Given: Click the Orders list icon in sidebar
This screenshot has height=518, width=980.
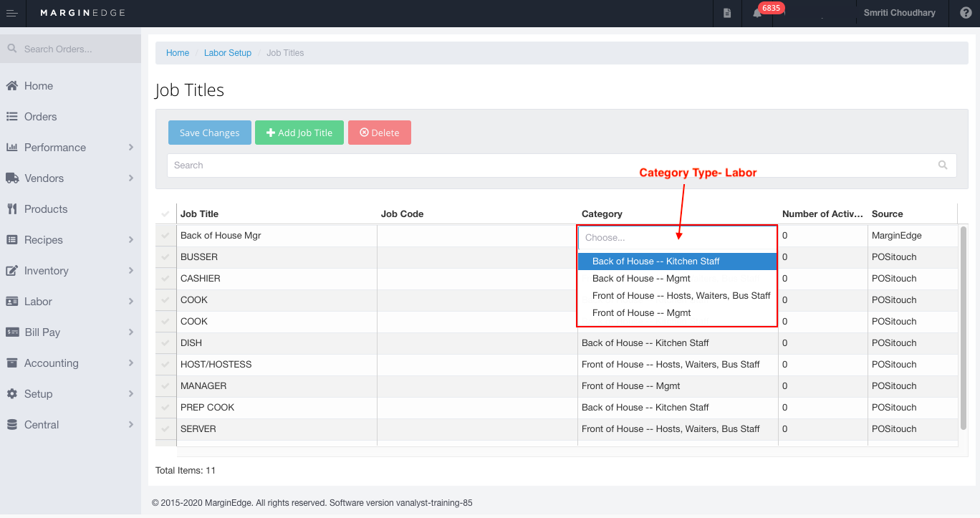Looking at the screenshot, I should pyautogui.click(x=12, y=116).
